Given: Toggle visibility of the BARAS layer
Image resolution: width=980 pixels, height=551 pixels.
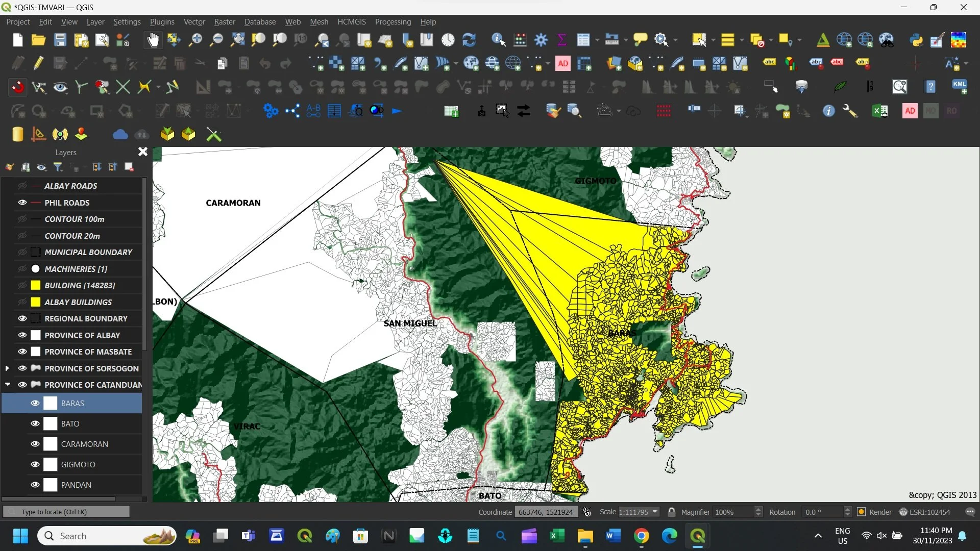Looking at the screenshot, I should (x=35, y=403).
